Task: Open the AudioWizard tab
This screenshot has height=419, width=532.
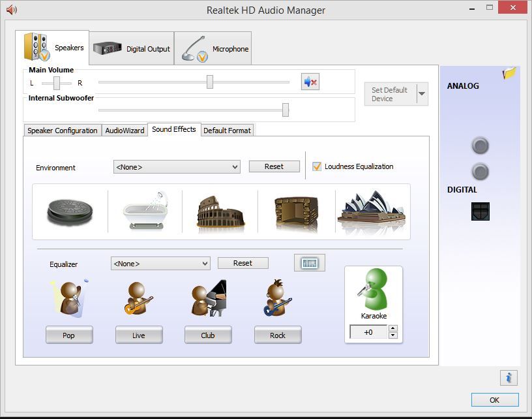Action: click(125, 131)
